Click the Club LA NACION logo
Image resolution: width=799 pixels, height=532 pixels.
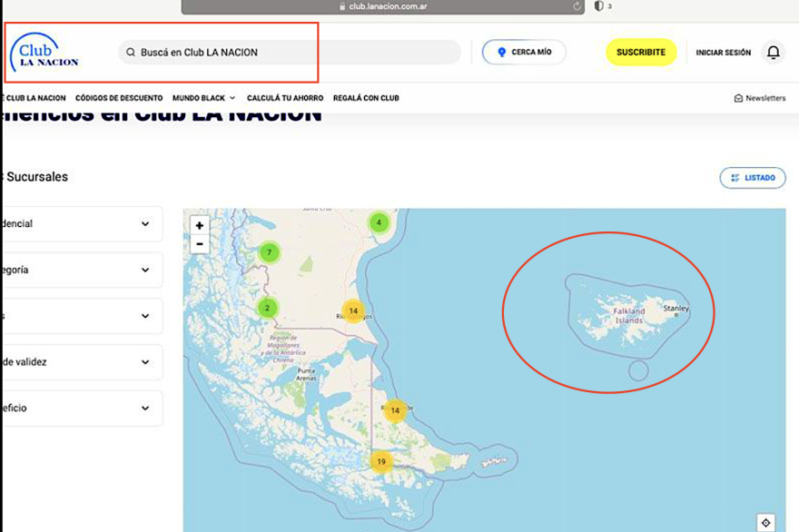pyautogui.click(x=44, y=53)
